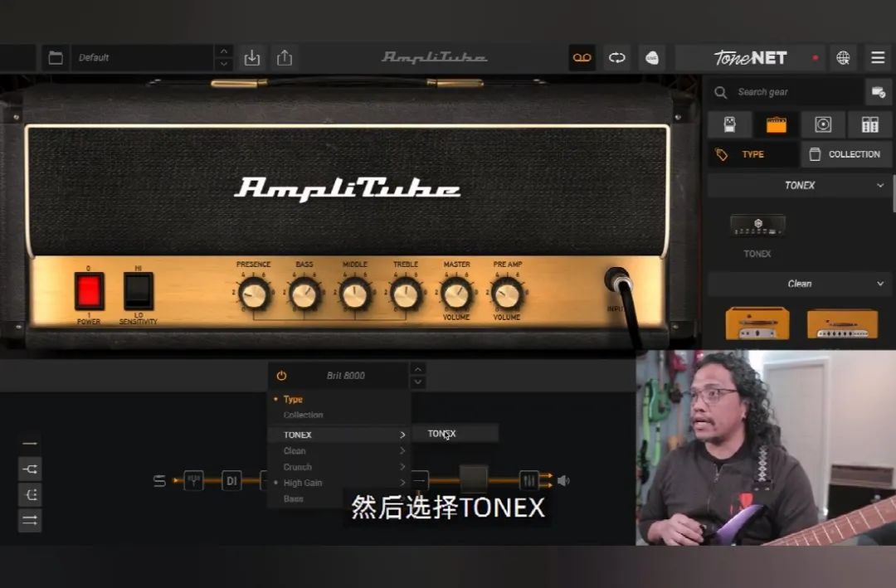Open the tuner block in signal chain
The width and height of the screenshot is (896, 588).
(x=193, y=480)
